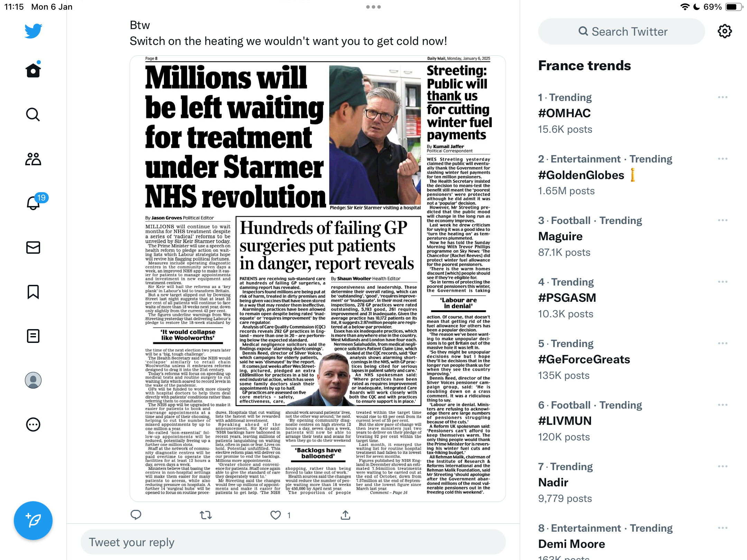
Task: Open options for Maguire trend
Action: (722, 221)
